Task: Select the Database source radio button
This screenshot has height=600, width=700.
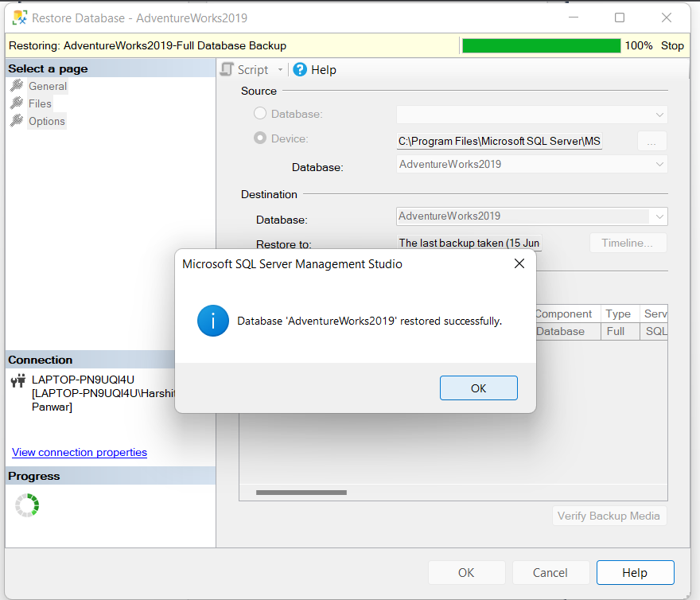Action: [260, 114]
